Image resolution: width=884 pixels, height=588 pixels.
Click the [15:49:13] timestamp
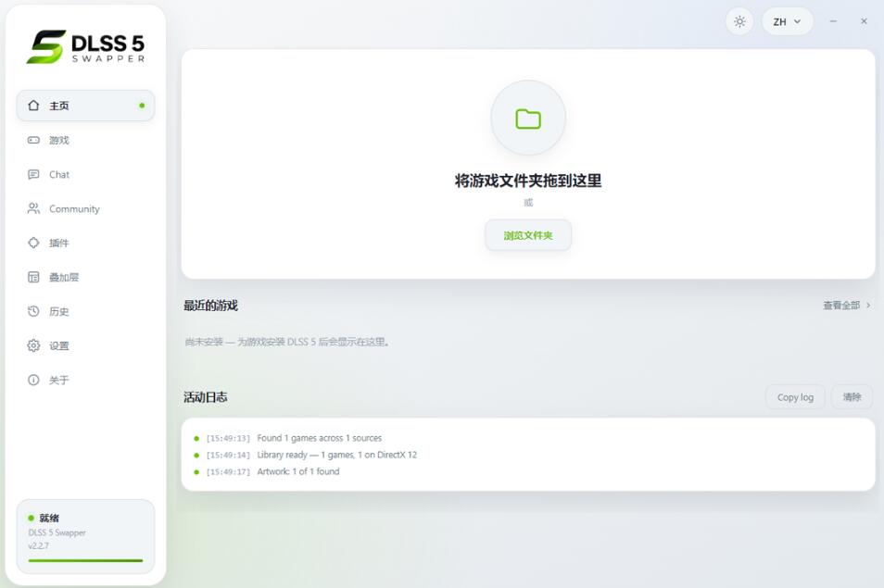[228, 438]
